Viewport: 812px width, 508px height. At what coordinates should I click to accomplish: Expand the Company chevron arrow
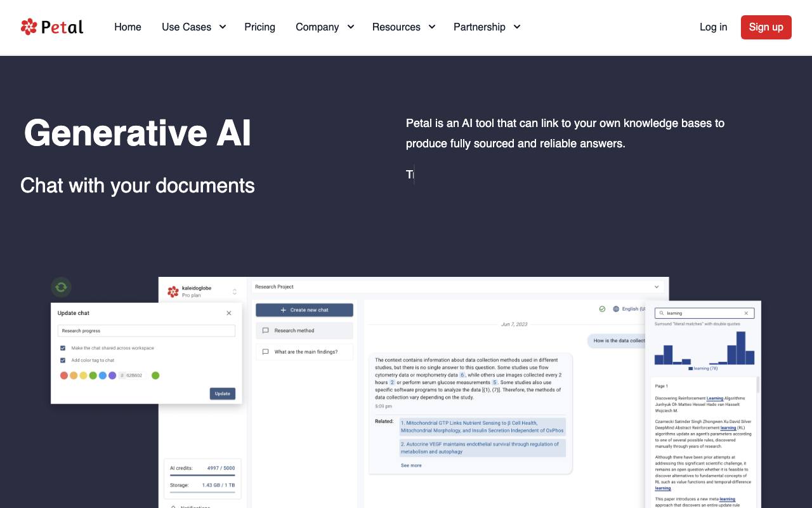(x=350, y=27)
